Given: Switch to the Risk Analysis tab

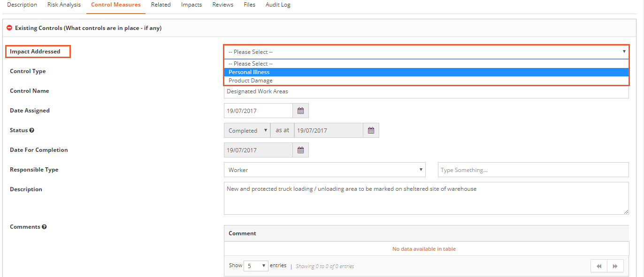Looking at the screenshot, I should coord(64,5).
